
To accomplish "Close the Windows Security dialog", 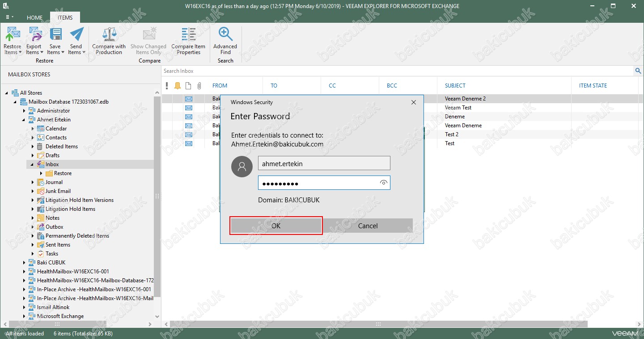I will coord(414,102).
